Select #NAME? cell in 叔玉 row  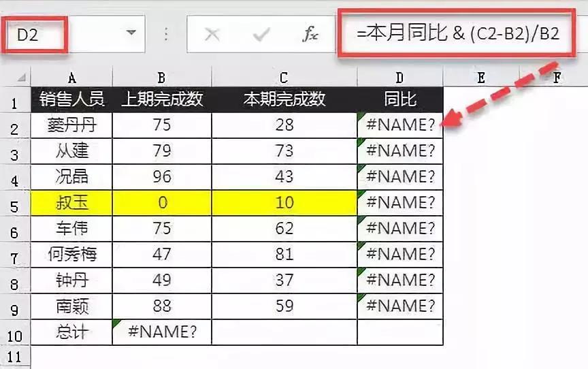point(400,203)
